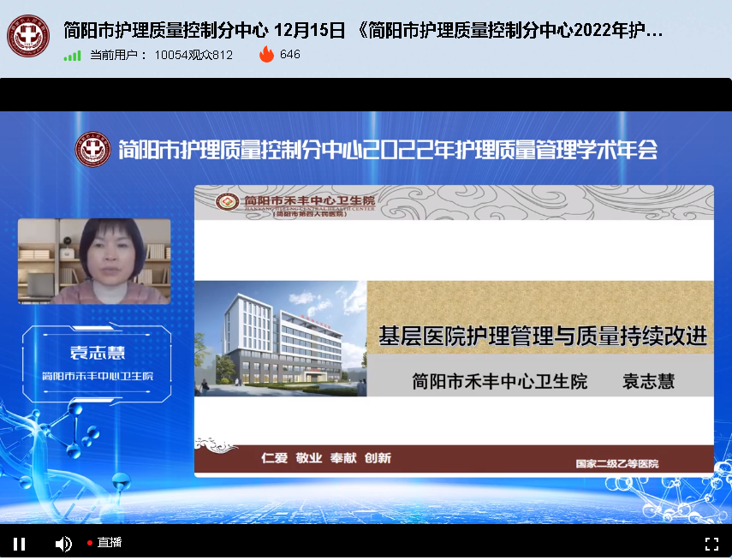Image resolution: width=732 pixels, height=560 pixels.
Task: Click the current user text 10054观众812
Action: [x=193, y=55]
